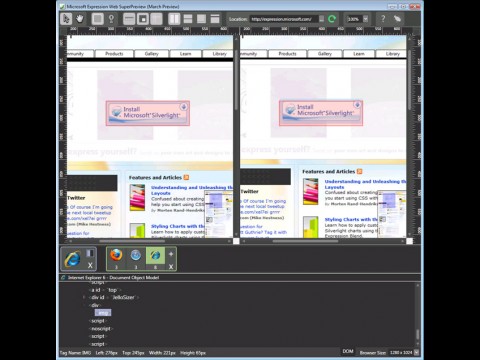Select the highlighted img DOM node

103,313
